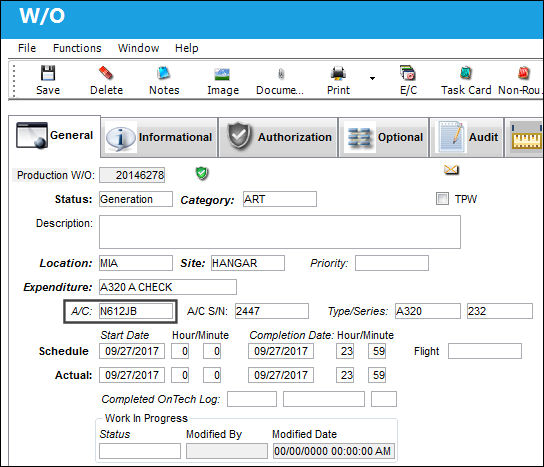544x467 pixels.
Task: Click the Actual start minute field
Action: [x=212, y=375]
